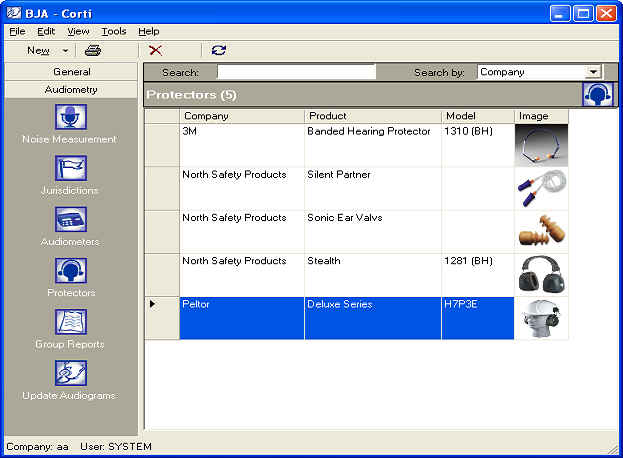Select the 3M company cell
This screenshot has height=458, width=623.
pos(242,145)
